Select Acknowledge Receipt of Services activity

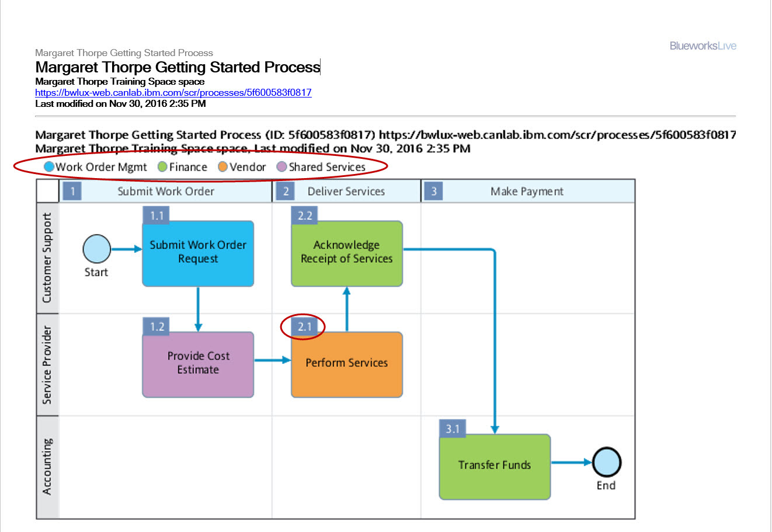point(347,253)
